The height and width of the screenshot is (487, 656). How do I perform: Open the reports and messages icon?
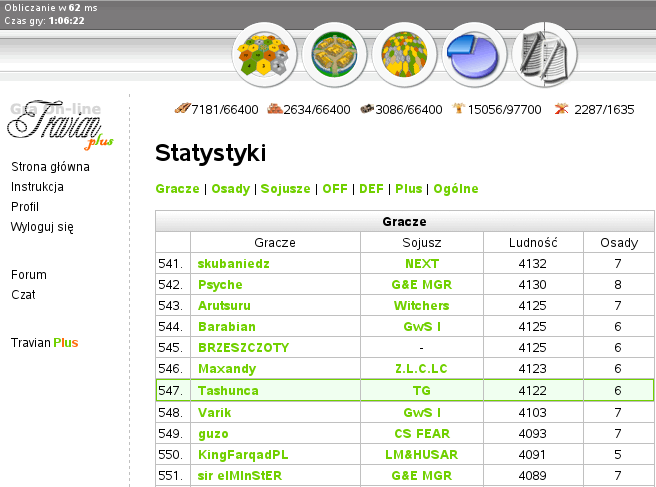pyautogui.click(x=544, y=55)
